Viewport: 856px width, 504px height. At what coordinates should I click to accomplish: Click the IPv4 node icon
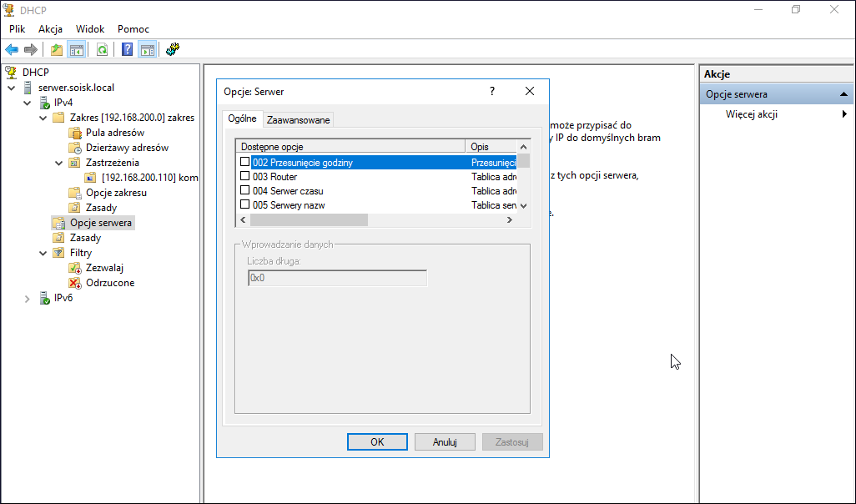click(x=44, y=103)
